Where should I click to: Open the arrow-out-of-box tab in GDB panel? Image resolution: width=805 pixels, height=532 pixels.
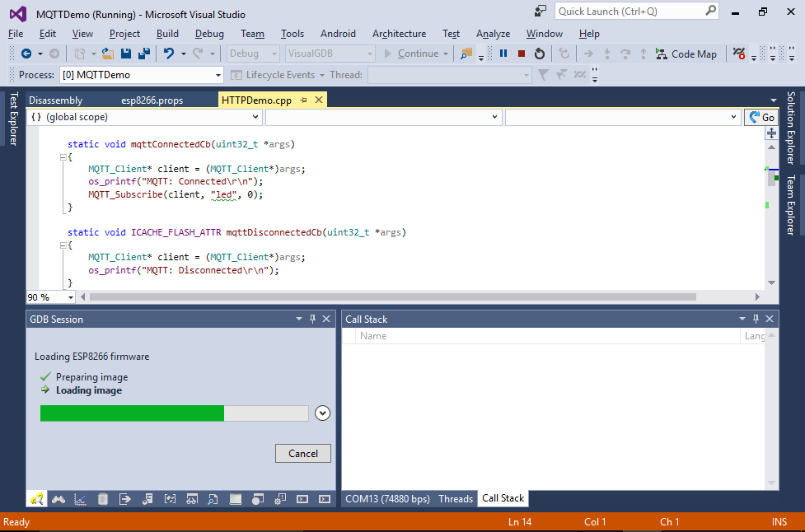pyautogui.click(x=124, y=499)
